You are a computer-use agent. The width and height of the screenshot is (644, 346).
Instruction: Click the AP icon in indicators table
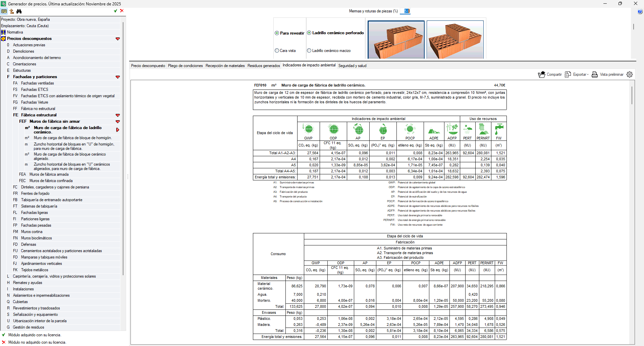pos(358,129)
